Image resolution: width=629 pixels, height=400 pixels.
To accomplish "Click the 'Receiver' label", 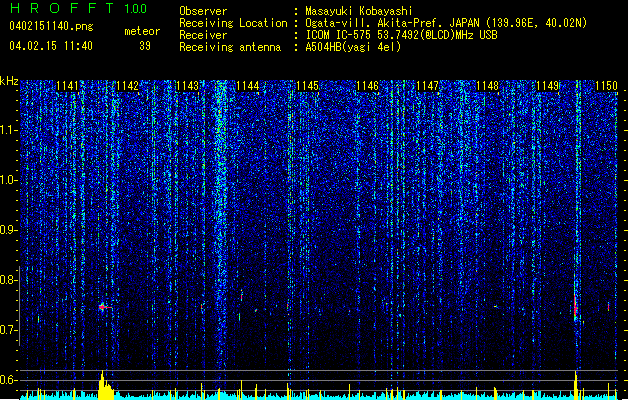I will (203, 35).
